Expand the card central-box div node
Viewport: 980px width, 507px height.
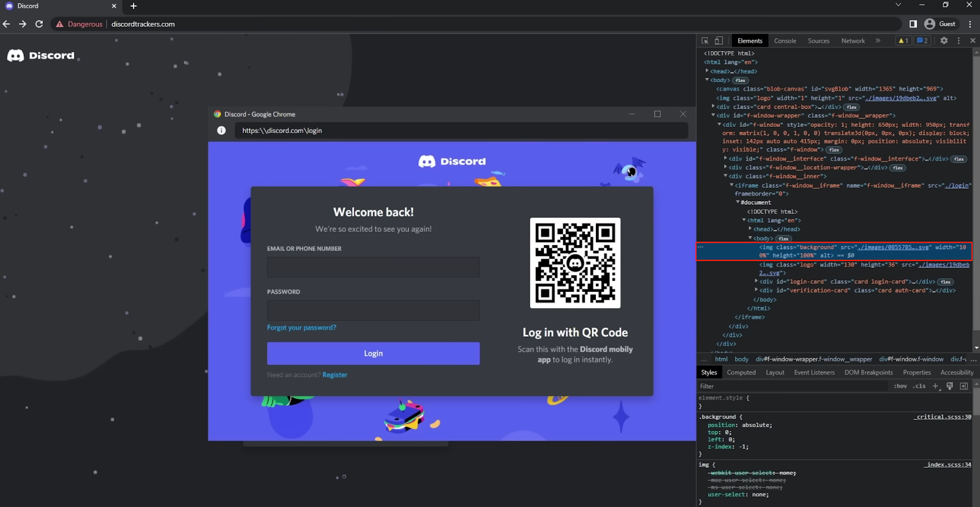click(713, 107)
